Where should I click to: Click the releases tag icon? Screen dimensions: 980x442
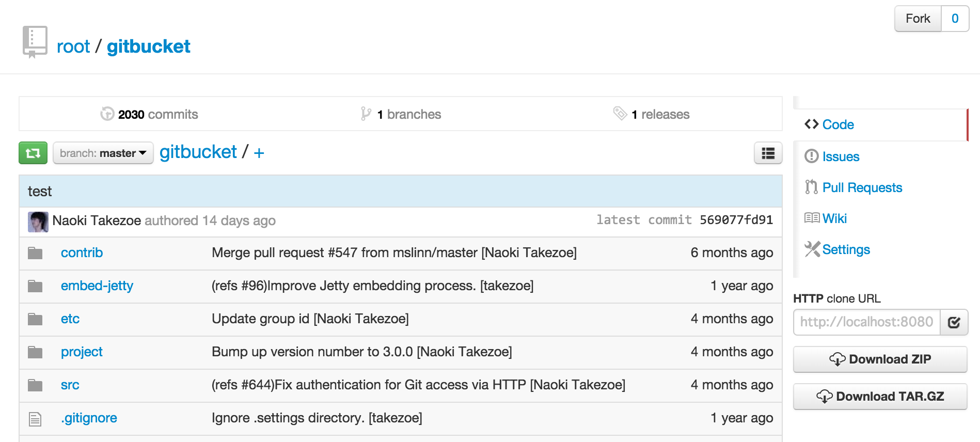click(x=620, y=113)
